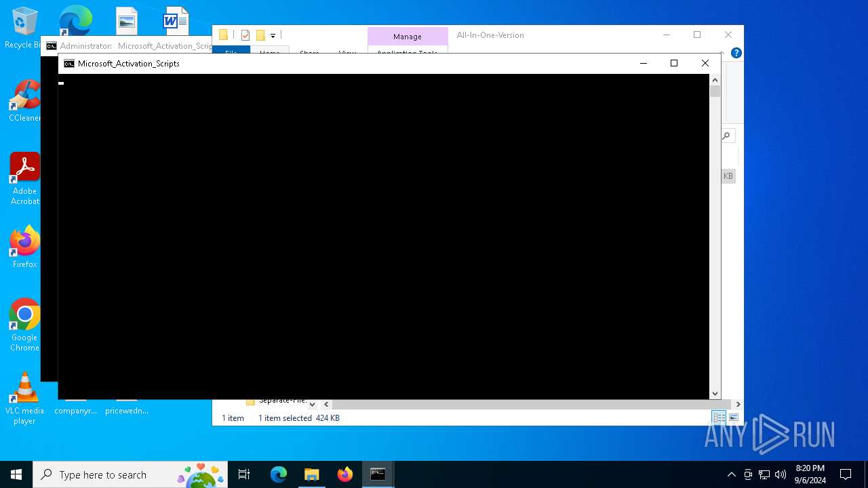Select the Word document on the desktop
The height and width of the screenshot is (488, 868).
(x=176, y=21)
